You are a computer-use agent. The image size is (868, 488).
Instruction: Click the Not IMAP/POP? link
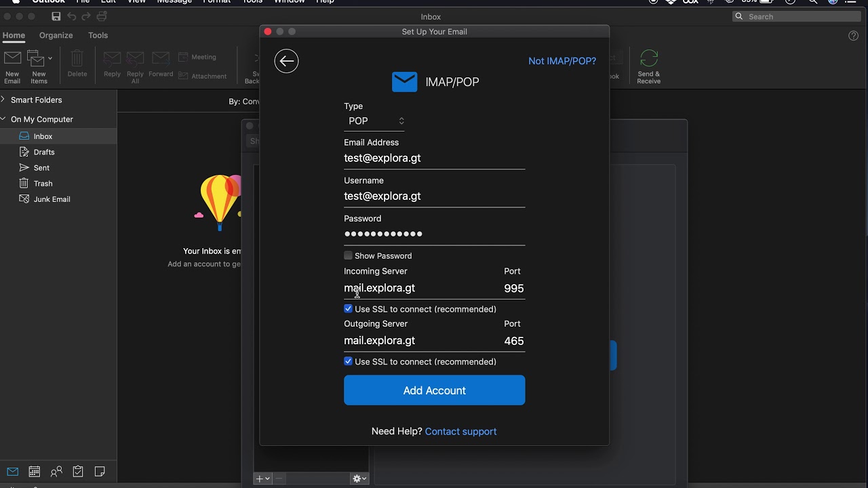562,61
